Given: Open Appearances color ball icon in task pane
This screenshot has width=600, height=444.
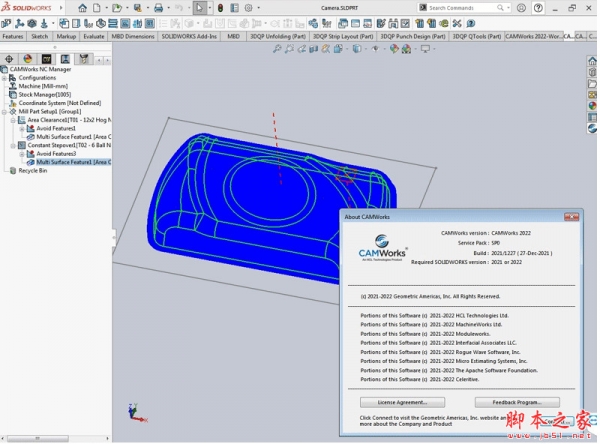Looking at the screenshot, I should (x=592, y=106).
